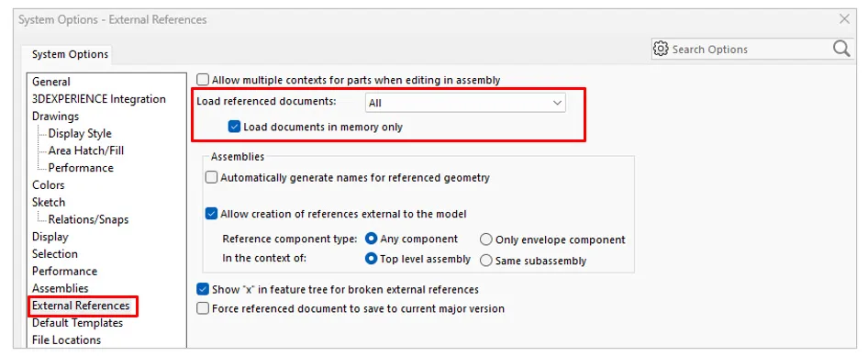Click the gear icon beside Search Options
Image resolution: width=868 pixels, height=356 pixels.
coord(661,49)
